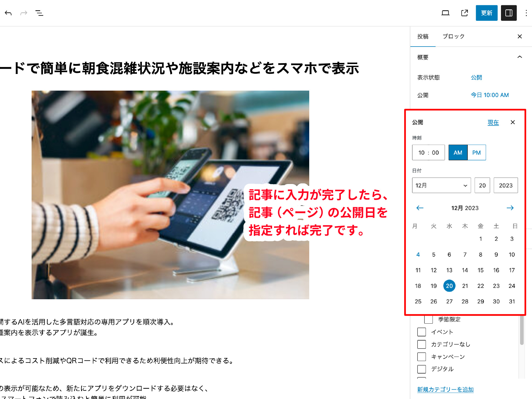Open post in new tab icon
Viewport: 532px width, 399px height.
(x=464, y=13)
